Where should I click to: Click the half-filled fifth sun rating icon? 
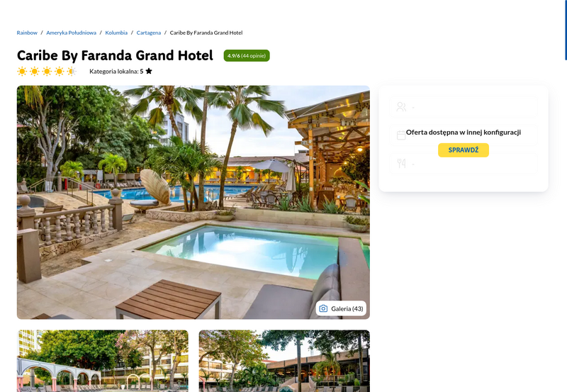pos(72,71)
